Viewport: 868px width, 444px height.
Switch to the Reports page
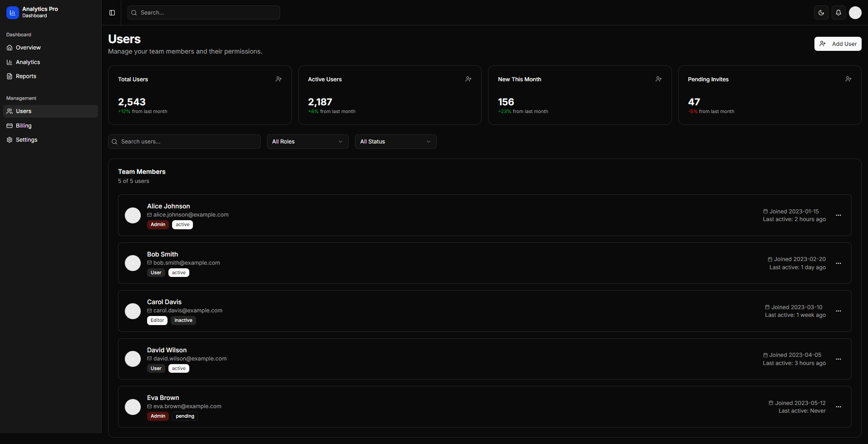coord(26,76)
